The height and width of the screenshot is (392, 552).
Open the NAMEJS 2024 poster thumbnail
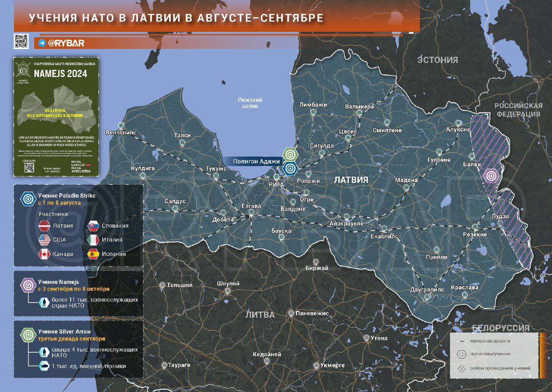coord(56,116)
